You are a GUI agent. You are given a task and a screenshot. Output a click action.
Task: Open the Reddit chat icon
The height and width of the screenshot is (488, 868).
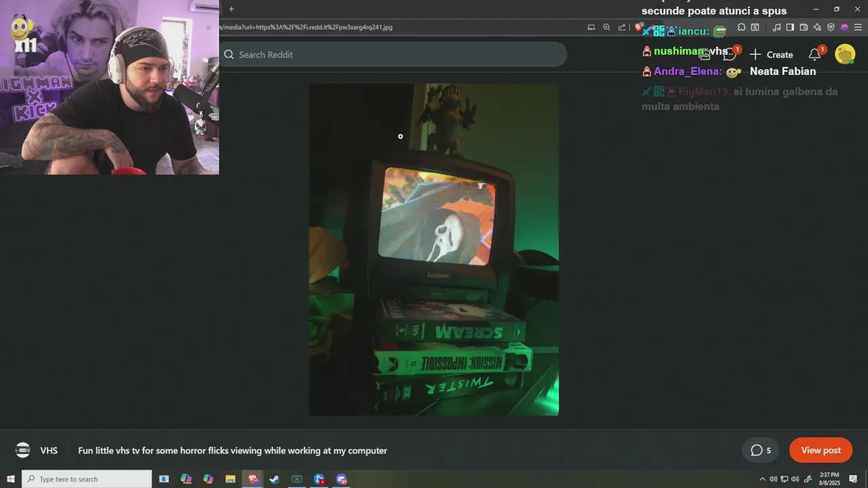[730, 54]
